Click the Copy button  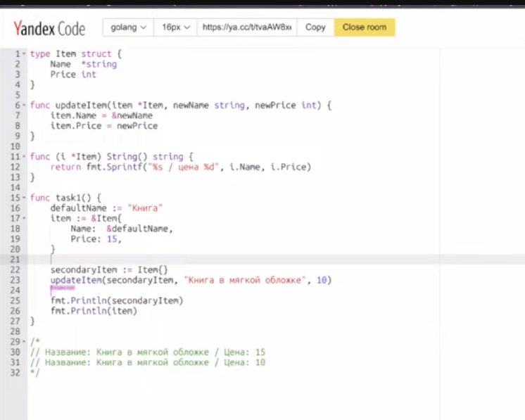coord(315,27)
